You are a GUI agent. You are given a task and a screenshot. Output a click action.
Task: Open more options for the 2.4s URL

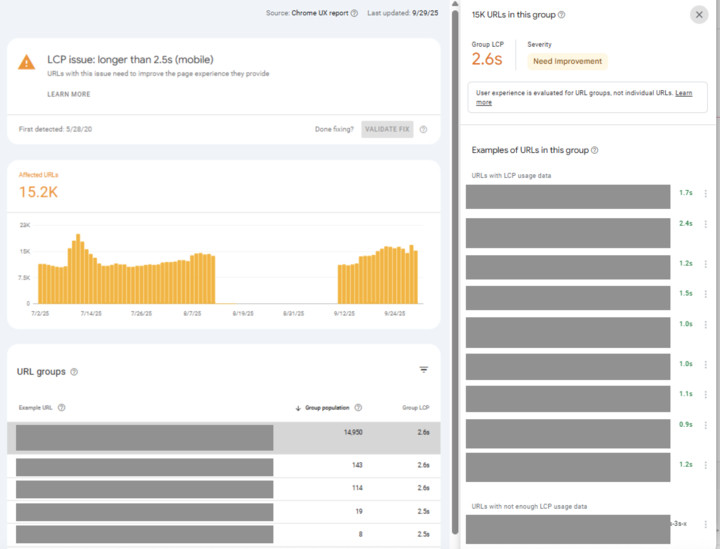706,224
